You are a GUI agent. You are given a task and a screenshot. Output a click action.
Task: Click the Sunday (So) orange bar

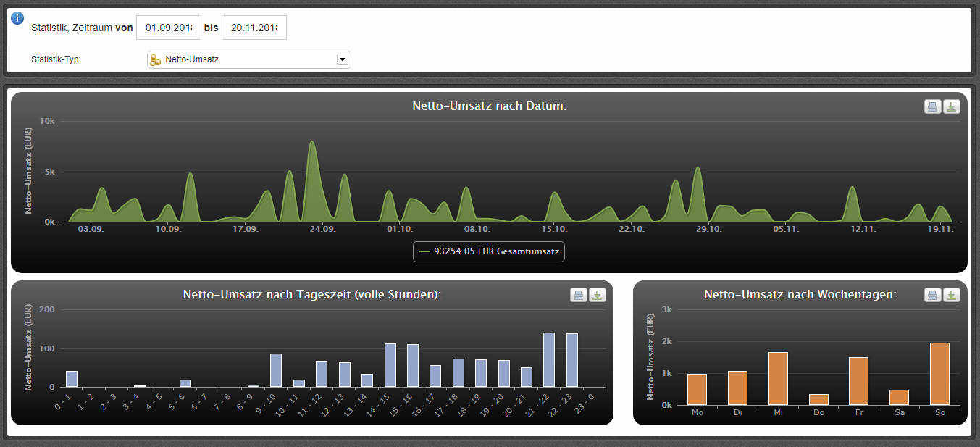tap(939, 374)
